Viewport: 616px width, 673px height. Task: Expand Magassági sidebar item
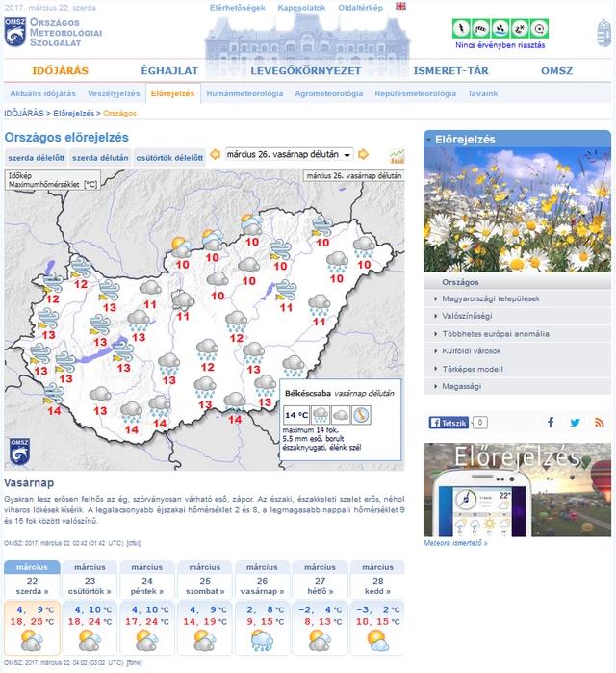(517, 386)
